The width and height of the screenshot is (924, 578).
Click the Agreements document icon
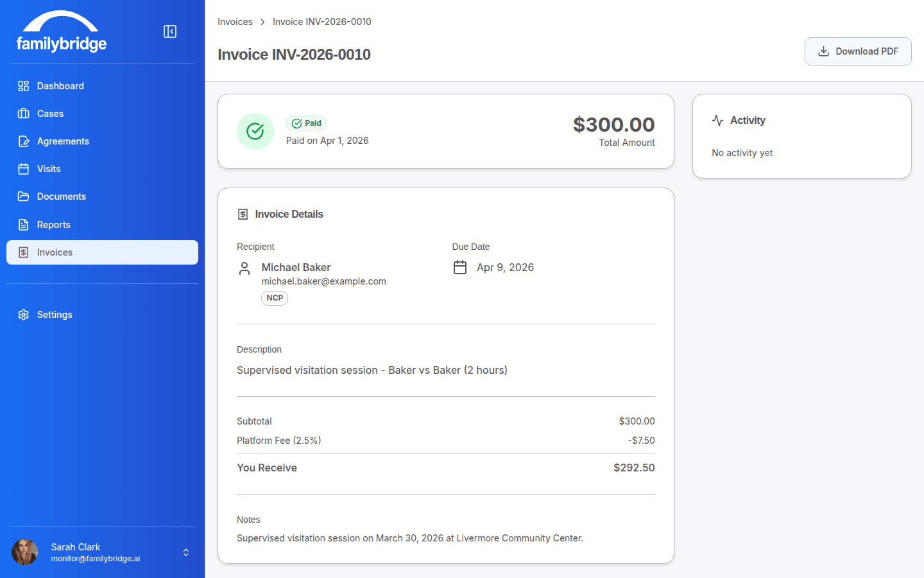click(x=23, y=141)
